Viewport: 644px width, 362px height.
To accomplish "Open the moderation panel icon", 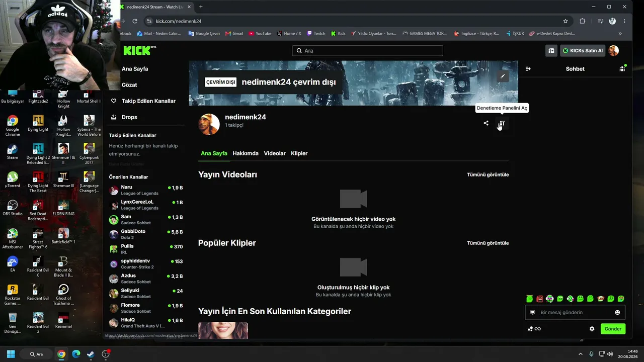I will point(502,123).
